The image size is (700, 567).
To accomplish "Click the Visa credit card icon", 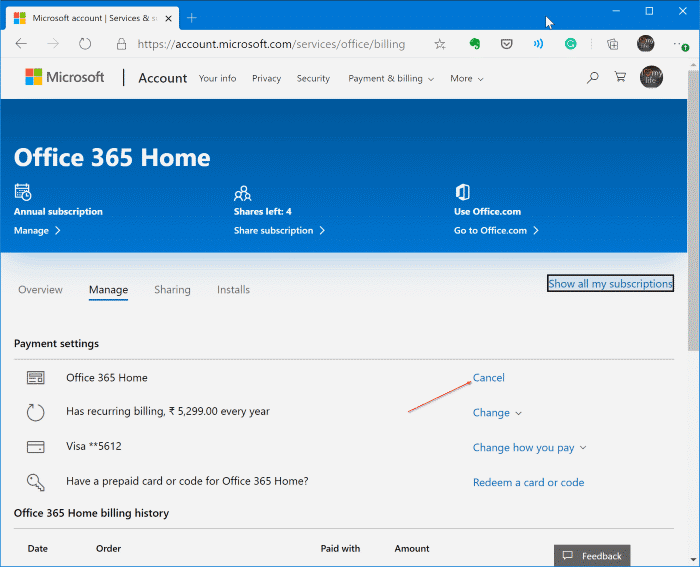I will [36, 447].
